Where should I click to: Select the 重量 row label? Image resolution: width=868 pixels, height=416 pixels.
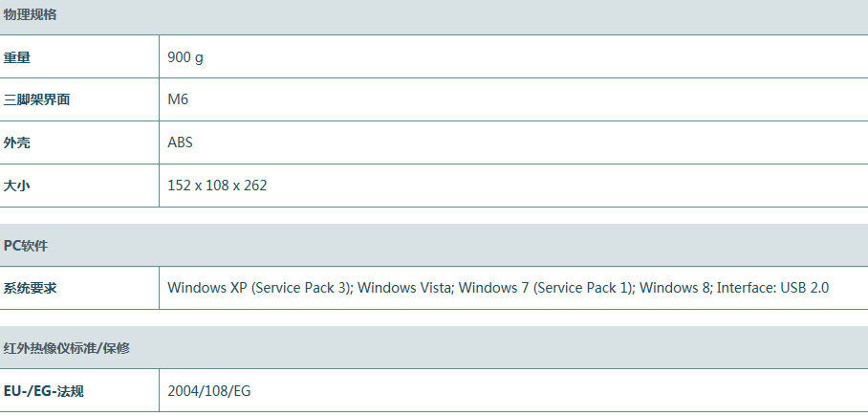[17, 57]
